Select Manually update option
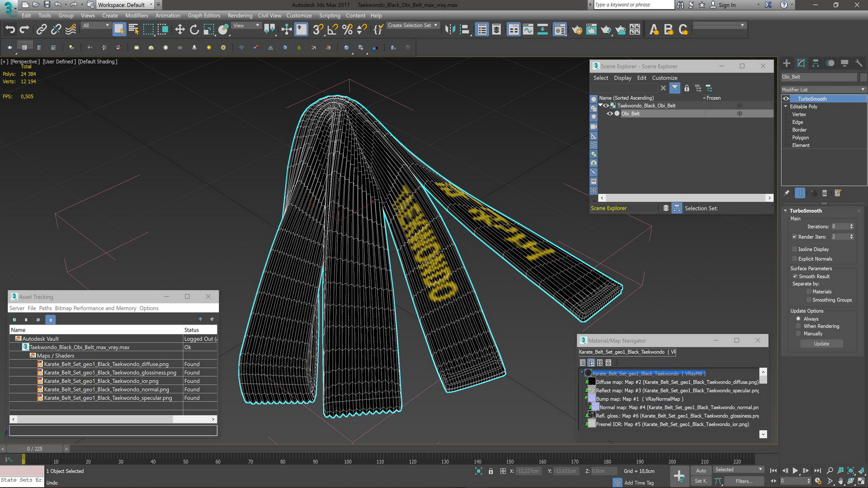Viewport: 868px width, 488px height. (x=798, y=333)
